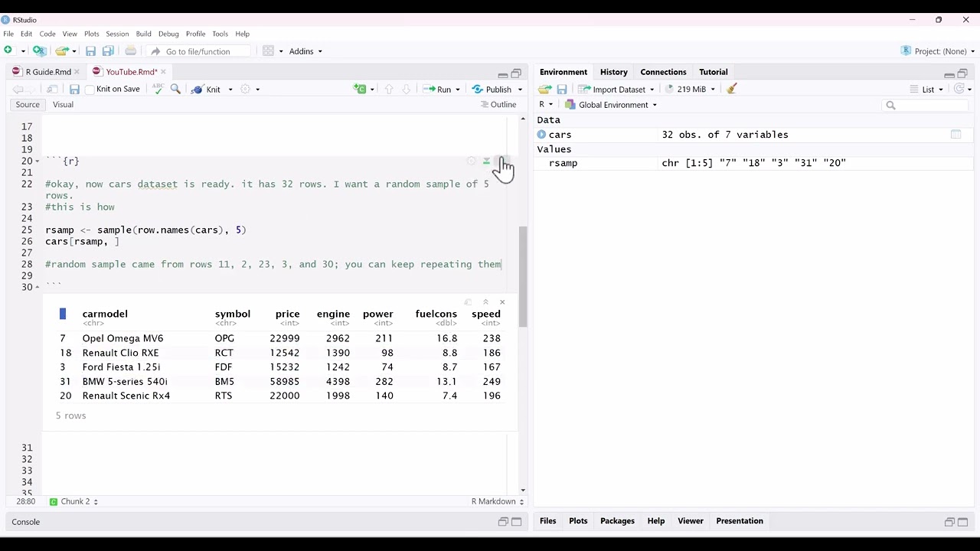The height and width of the screenshot is (551, 980).
Task: Expand the cars data object
Action: [542, 135]
